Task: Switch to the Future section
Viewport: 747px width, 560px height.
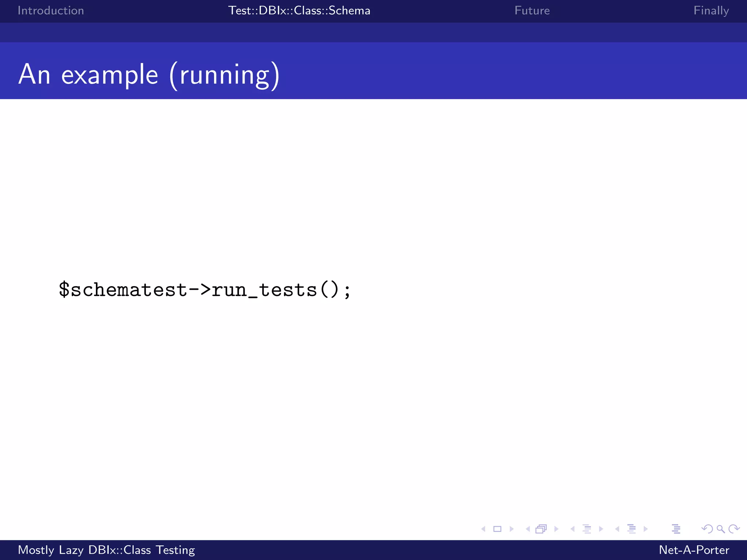Action: click(532, 11)
